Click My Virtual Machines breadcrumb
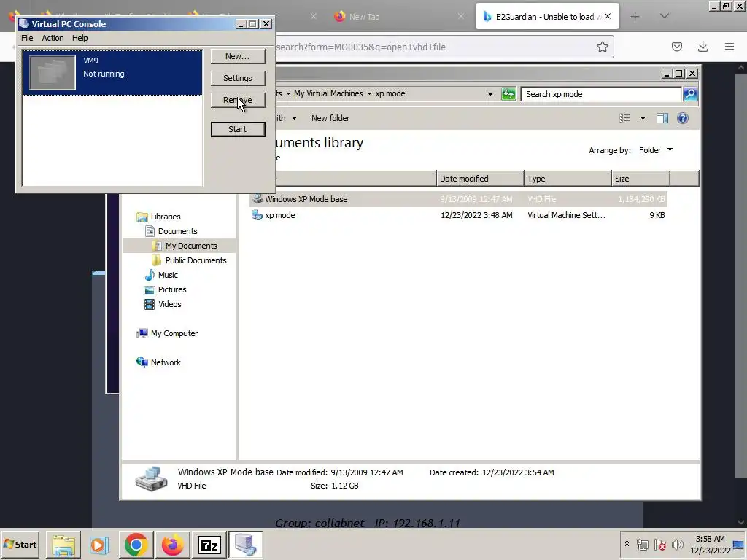 (x=328, y=94)
